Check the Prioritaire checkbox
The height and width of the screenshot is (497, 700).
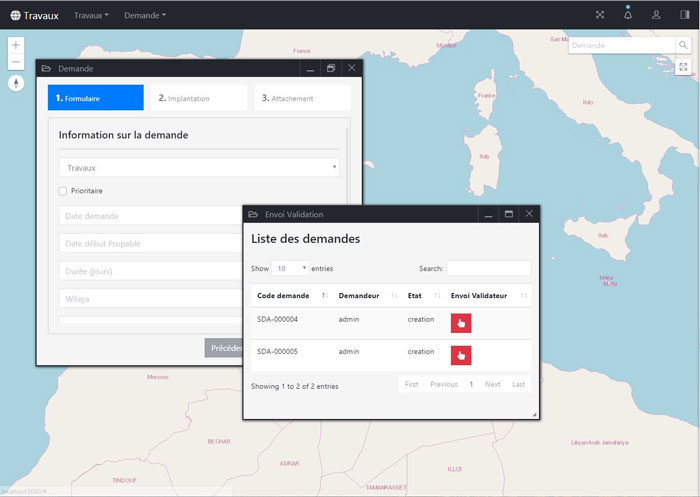(x=63, y=191)
